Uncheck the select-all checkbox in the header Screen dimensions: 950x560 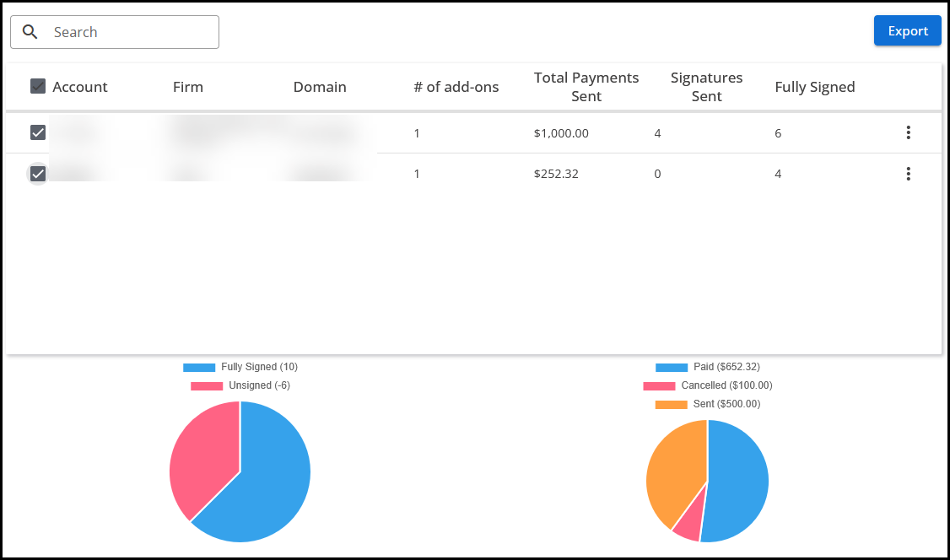point(37,85)
